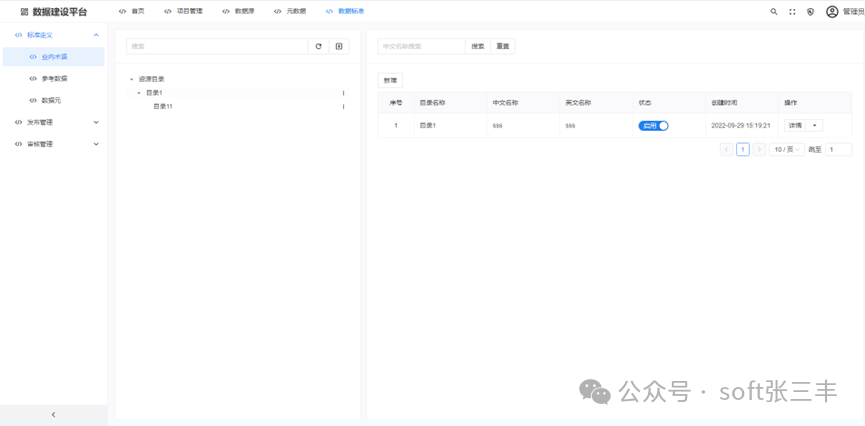Select 业内术语 in the sidebar menu
Screen dimensions: 865x426
pyautogui.click(x=54, y=57)
